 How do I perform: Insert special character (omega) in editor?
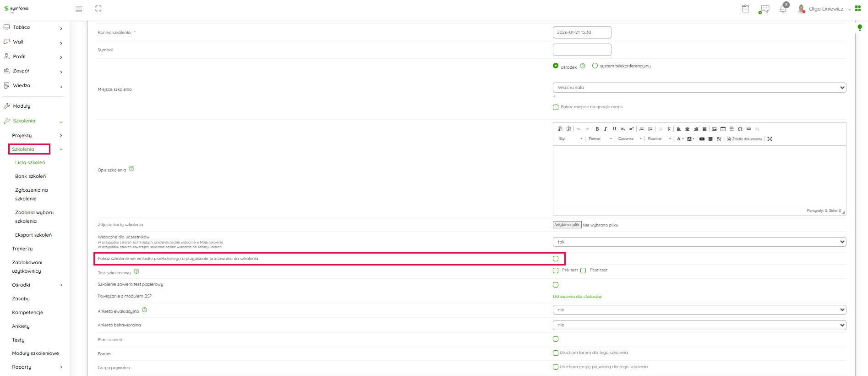tap(740, 129)
